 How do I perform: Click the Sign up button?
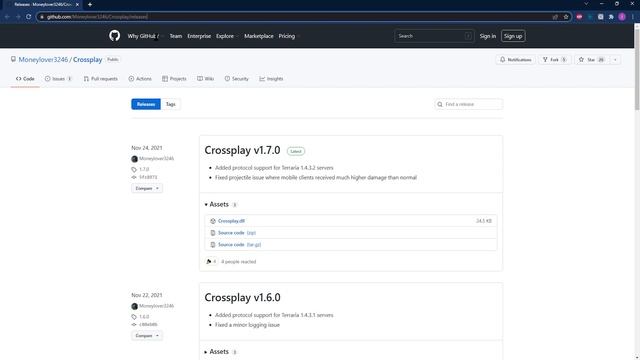(x=513, y=36)
